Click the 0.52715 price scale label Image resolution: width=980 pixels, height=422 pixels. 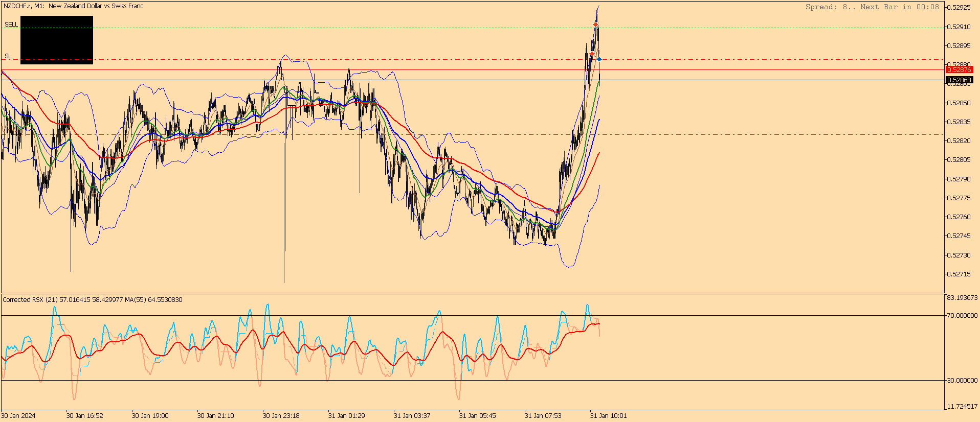click(959, 274)
